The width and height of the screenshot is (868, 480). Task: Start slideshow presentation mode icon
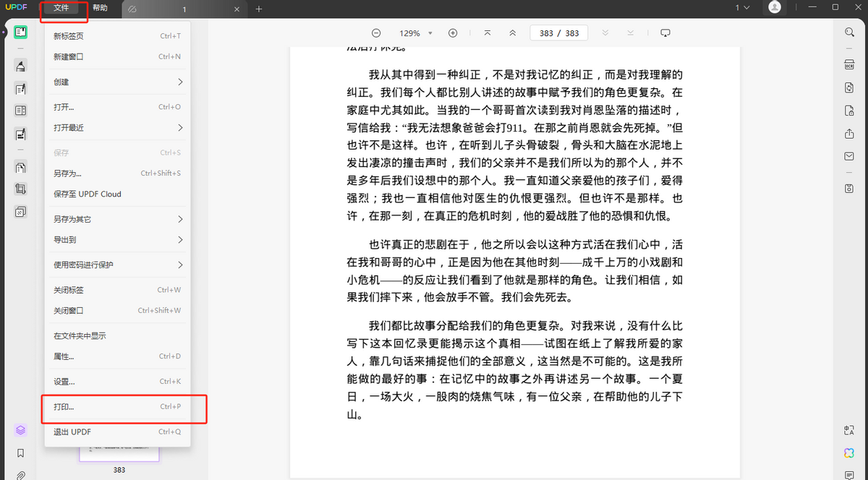click(x=666, y=33)
